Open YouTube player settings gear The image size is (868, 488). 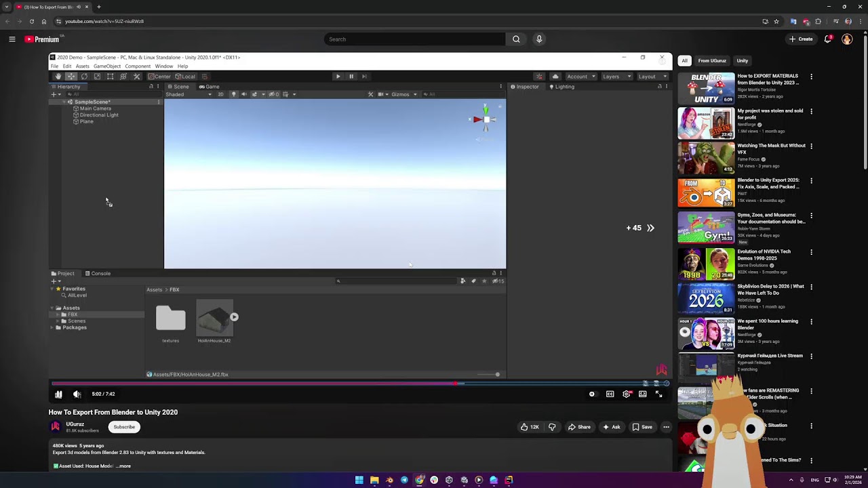627,394
